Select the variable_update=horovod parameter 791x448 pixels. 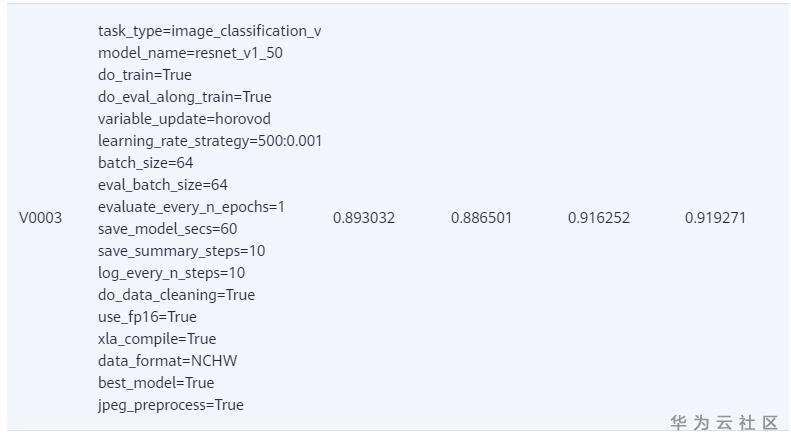(x=184, y=119)
